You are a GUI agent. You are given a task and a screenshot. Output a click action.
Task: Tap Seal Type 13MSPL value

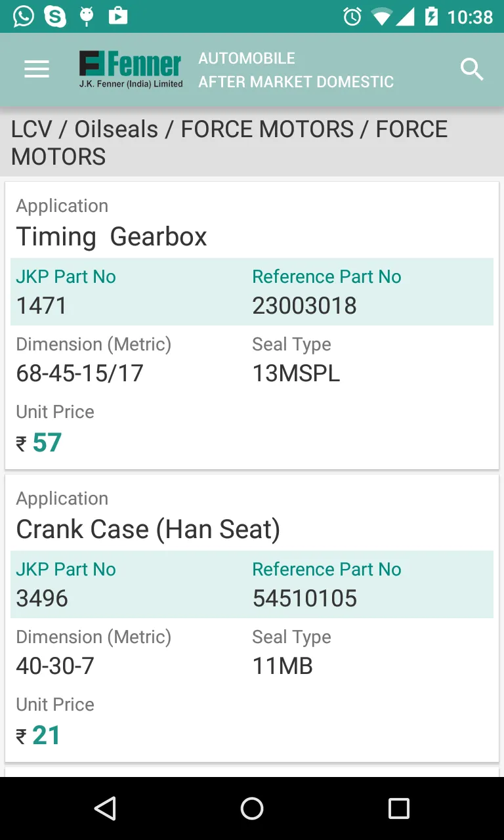(x=296, y=373)
